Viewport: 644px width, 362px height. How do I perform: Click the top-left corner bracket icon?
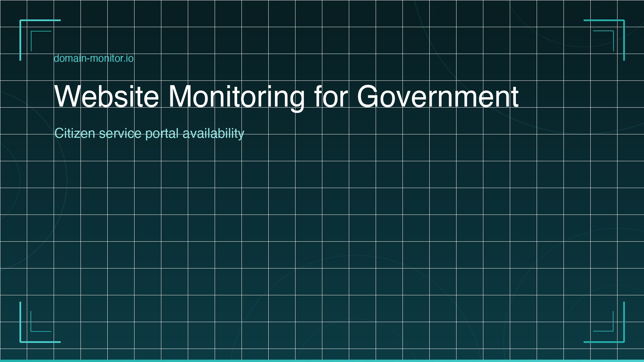pos(40,40)
